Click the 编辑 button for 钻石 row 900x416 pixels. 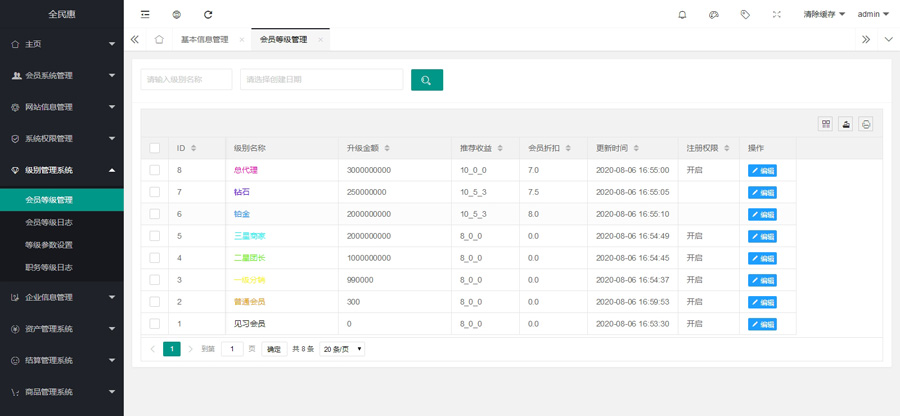tap(762, 192)
